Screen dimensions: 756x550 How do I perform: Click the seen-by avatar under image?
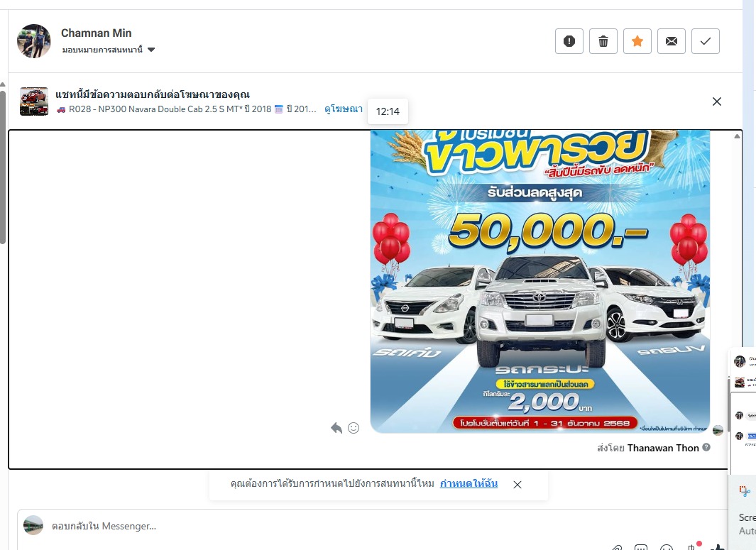point(718,430)
